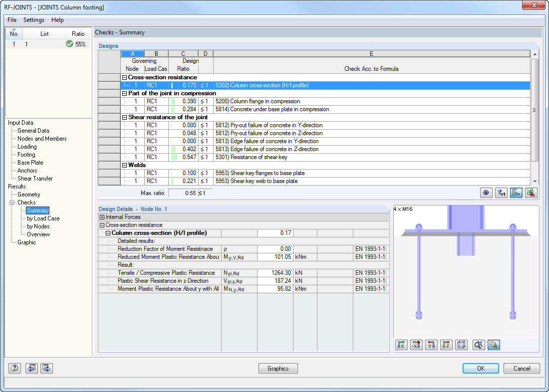
Task: Confirm with the OK button
Action: (481, 369)
